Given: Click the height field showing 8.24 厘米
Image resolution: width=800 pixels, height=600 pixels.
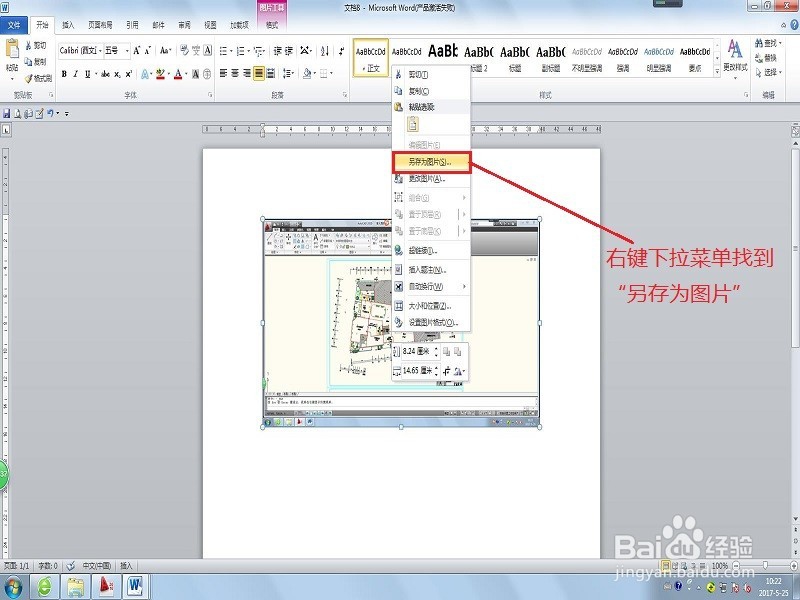Looking at the screenshot, I should click(420, 352).
